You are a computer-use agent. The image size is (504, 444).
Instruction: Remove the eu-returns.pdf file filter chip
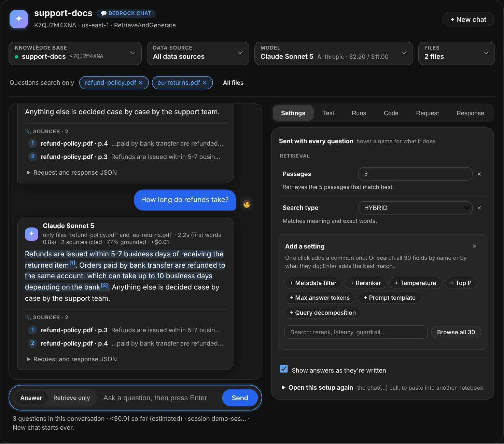click(205, 83)
